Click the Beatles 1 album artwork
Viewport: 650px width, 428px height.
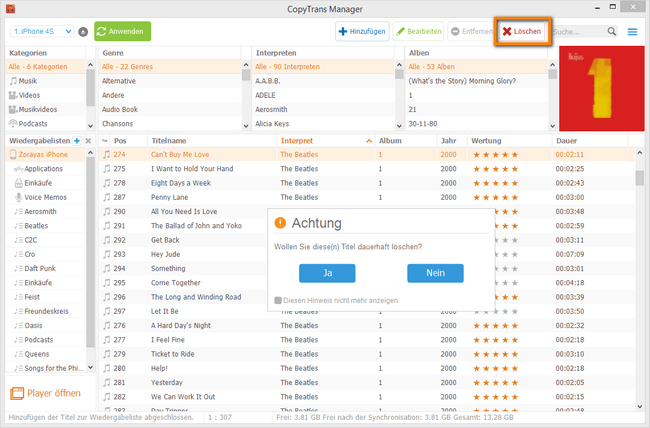point(601,88)
